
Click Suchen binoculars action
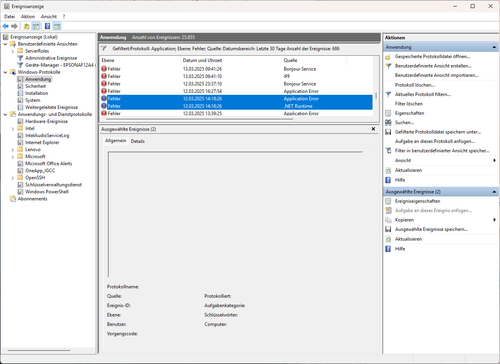click(x=404, y=122)
